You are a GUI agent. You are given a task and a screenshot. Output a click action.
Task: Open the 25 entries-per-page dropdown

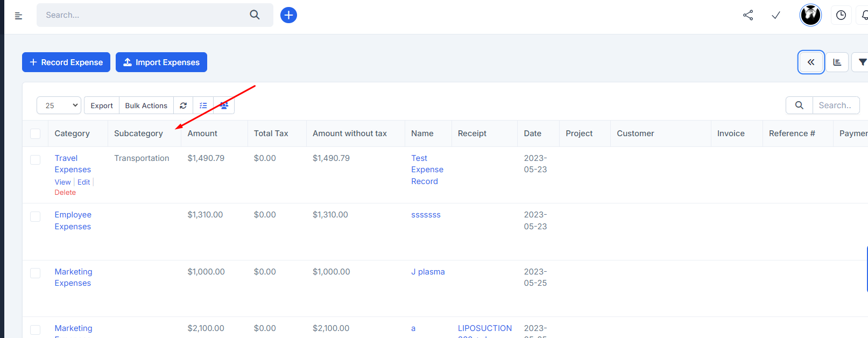click(x=59, y=105)
